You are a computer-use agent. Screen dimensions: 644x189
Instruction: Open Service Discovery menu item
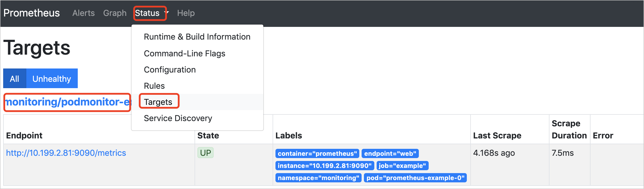pos(178,118)
